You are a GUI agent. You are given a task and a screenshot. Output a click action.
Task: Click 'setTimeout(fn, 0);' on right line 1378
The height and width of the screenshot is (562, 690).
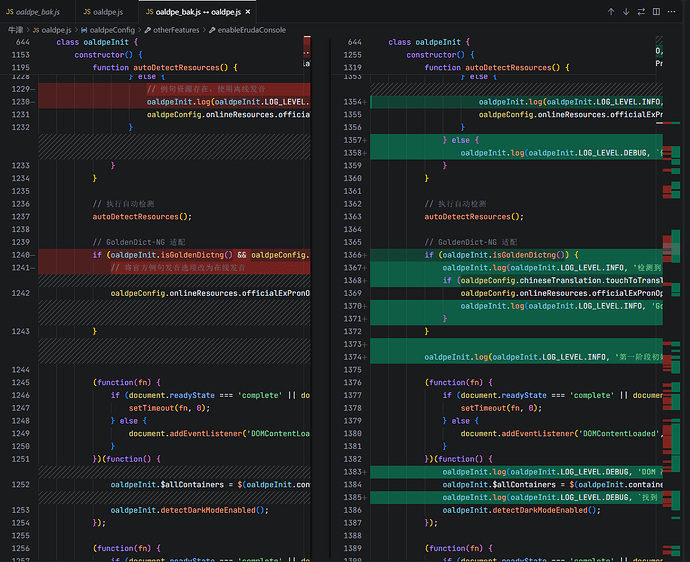(x=501, y=408)
